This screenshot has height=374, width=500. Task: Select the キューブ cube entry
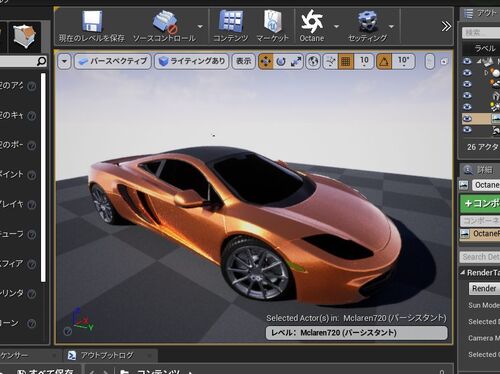(12, 234)
